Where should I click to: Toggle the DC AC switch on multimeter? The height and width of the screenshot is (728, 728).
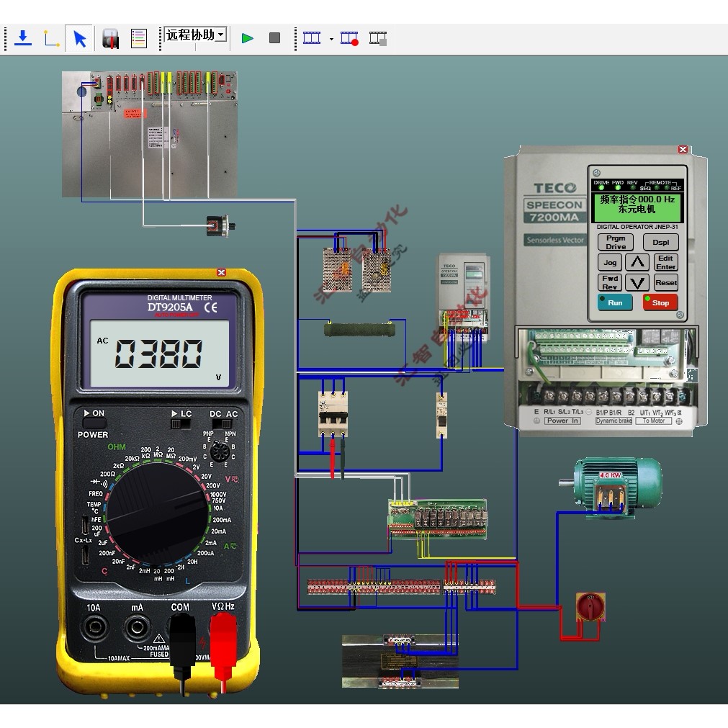(222, 423)
